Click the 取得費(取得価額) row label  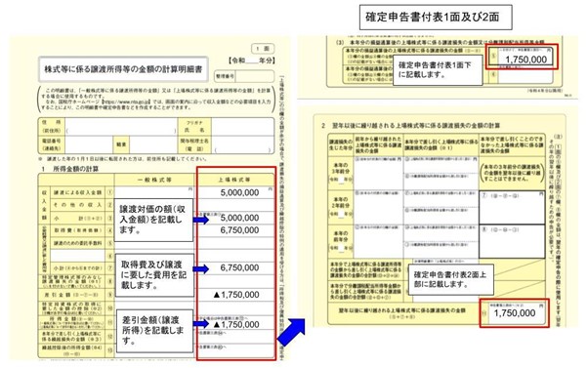click(77, 230)
